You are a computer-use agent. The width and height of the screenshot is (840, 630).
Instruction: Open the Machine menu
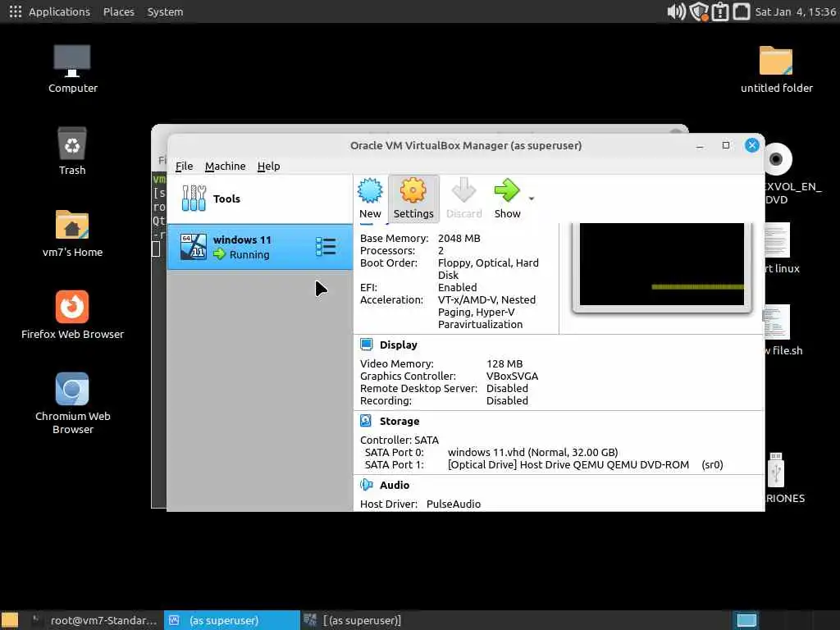225,166
